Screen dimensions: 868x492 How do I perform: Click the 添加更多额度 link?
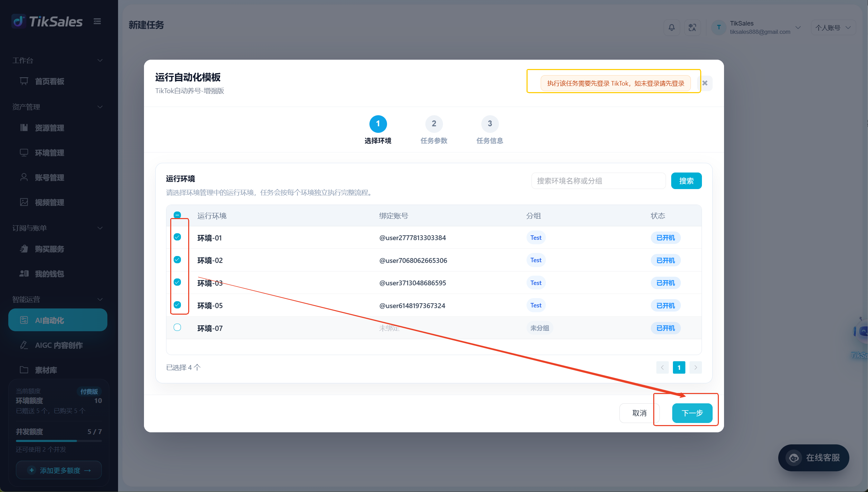[x=59, y=470]
